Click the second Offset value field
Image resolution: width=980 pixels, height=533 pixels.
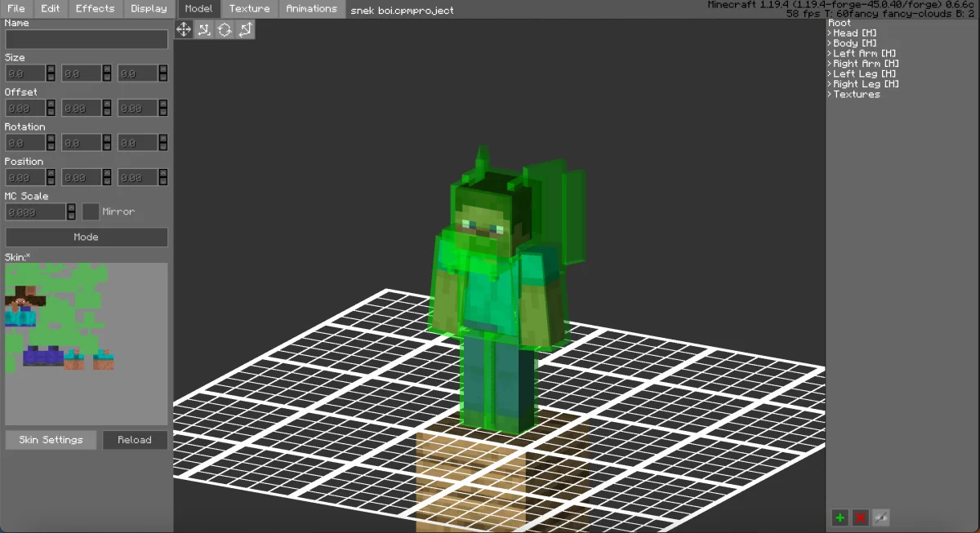tap(82, 108)
